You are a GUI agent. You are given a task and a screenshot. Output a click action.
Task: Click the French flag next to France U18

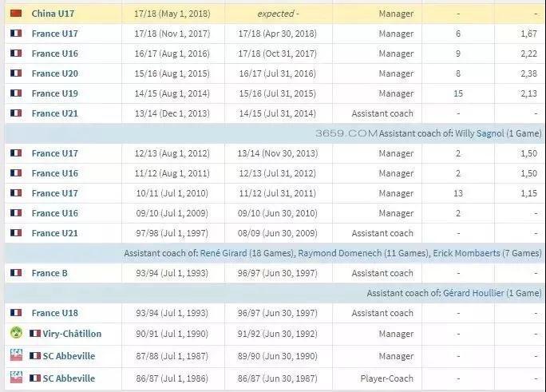[16, 313]
